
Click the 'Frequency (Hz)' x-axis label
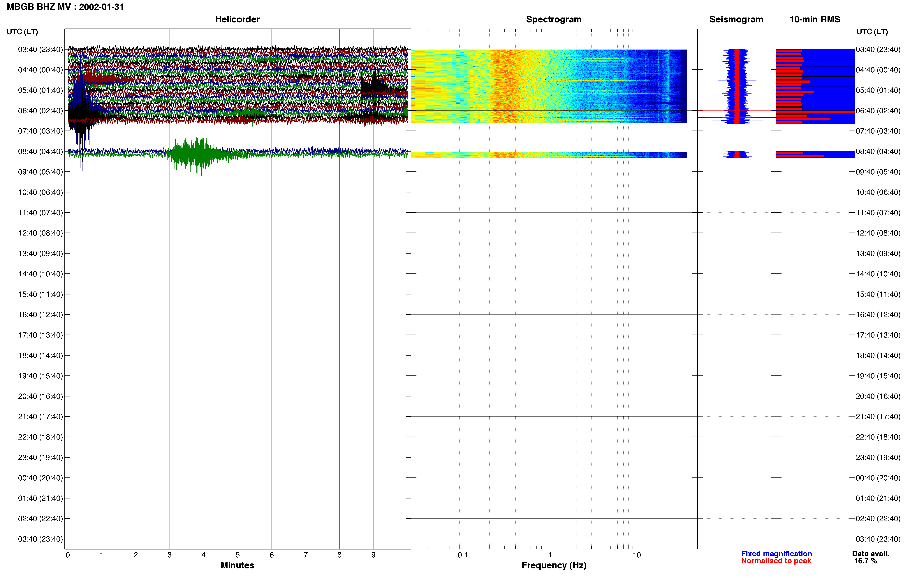[x=554, y=565]
